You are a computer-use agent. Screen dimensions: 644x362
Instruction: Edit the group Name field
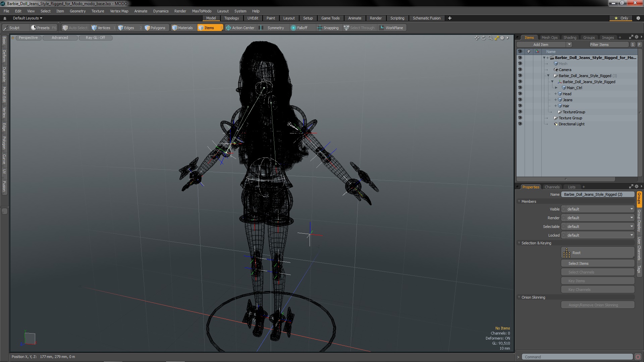(x=598, y=194)
